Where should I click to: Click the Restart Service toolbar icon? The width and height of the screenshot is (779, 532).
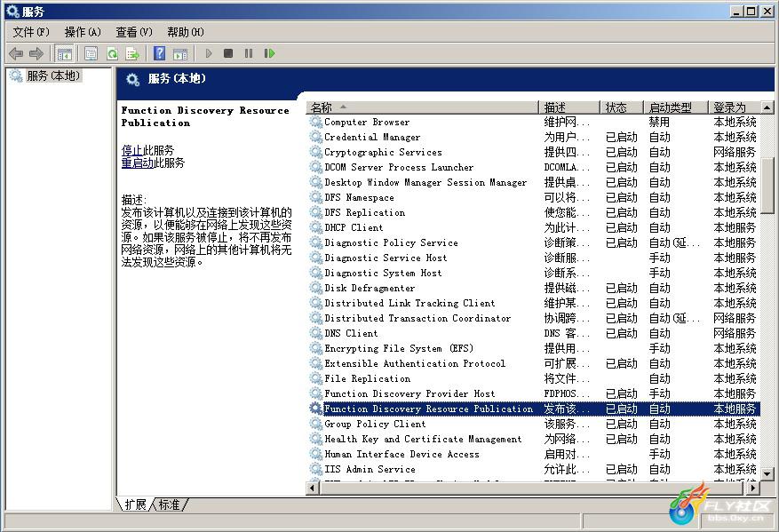click(269, 53)
